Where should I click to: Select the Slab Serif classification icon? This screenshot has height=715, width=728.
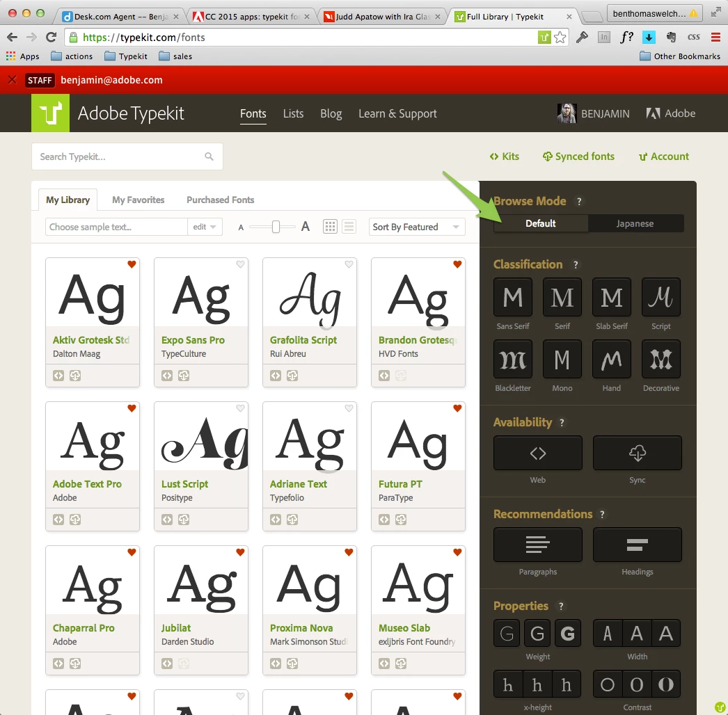coord(612,297)
